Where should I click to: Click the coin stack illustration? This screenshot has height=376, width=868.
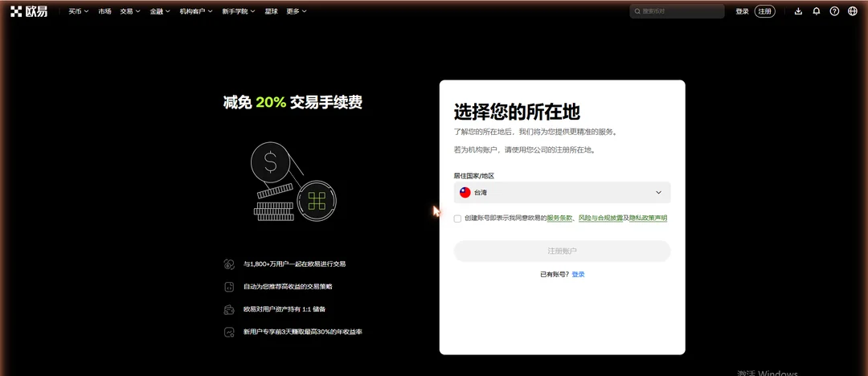tap(293, 180)
